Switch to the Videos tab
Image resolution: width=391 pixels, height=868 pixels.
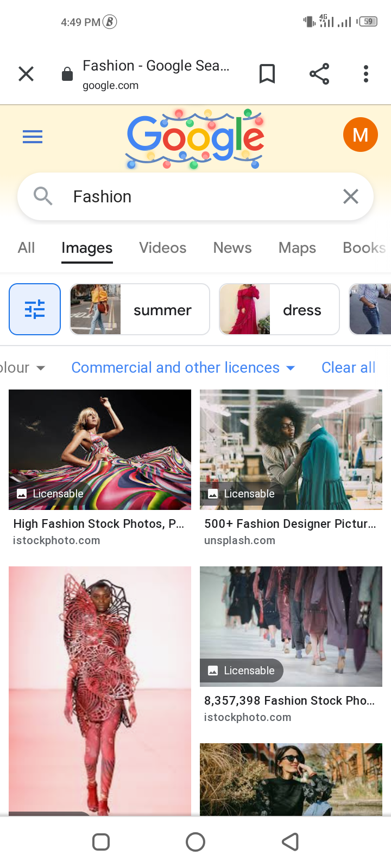162,248
